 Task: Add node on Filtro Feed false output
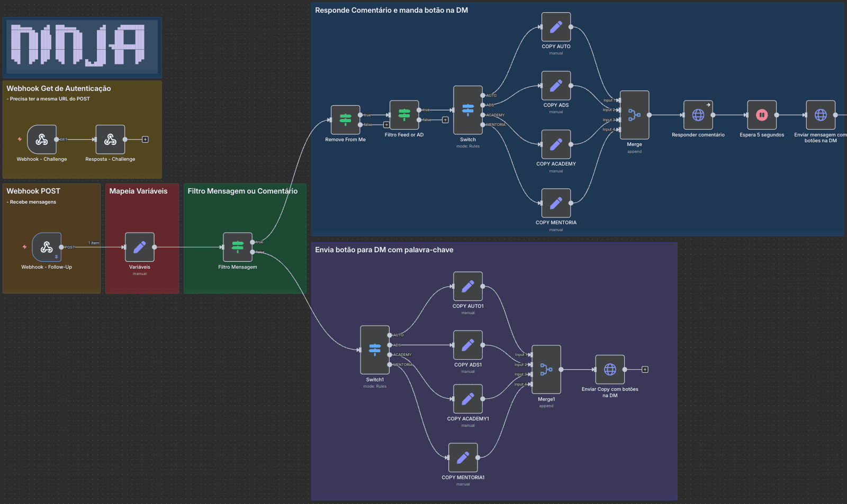tap(445, 120)
